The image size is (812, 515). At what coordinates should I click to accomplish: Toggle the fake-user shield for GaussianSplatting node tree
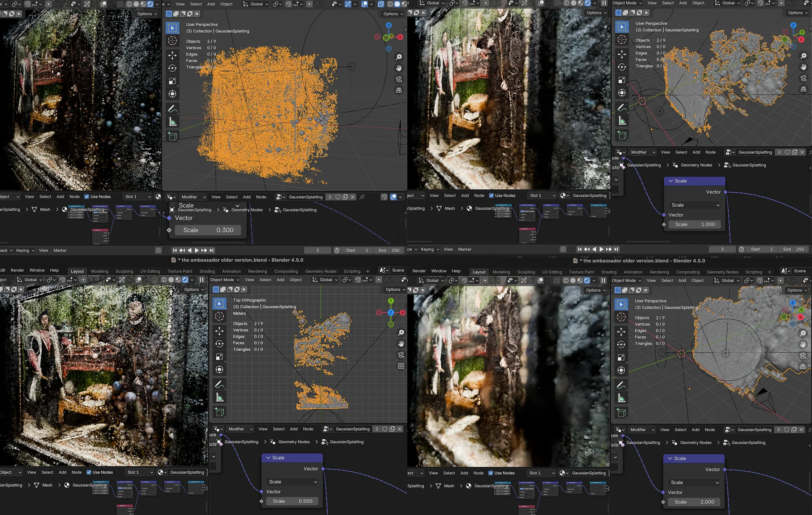click(338, 197)
